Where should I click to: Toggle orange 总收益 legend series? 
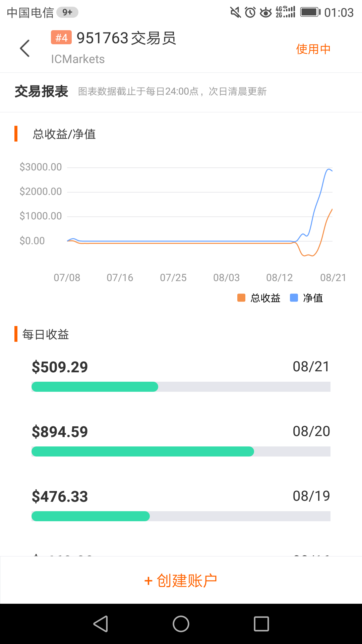tap(259, 298)
